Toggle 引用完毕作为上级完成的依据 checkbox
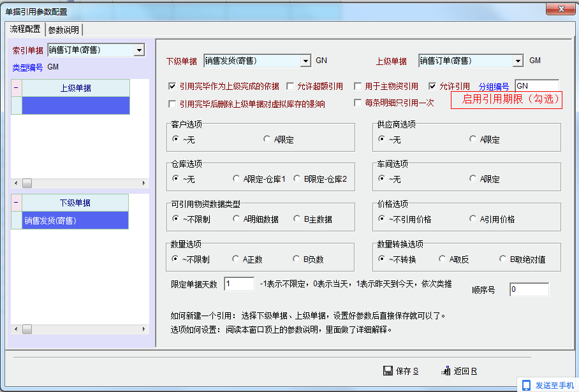The width and height of the screenshot is (579, 392). (172, 86)
